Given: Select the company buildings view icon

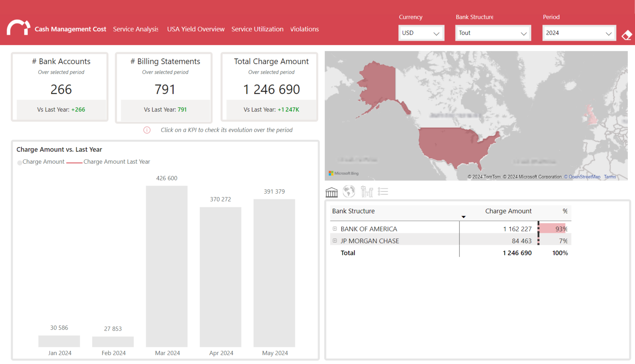Looking at the screenshot, I should 367,192.
